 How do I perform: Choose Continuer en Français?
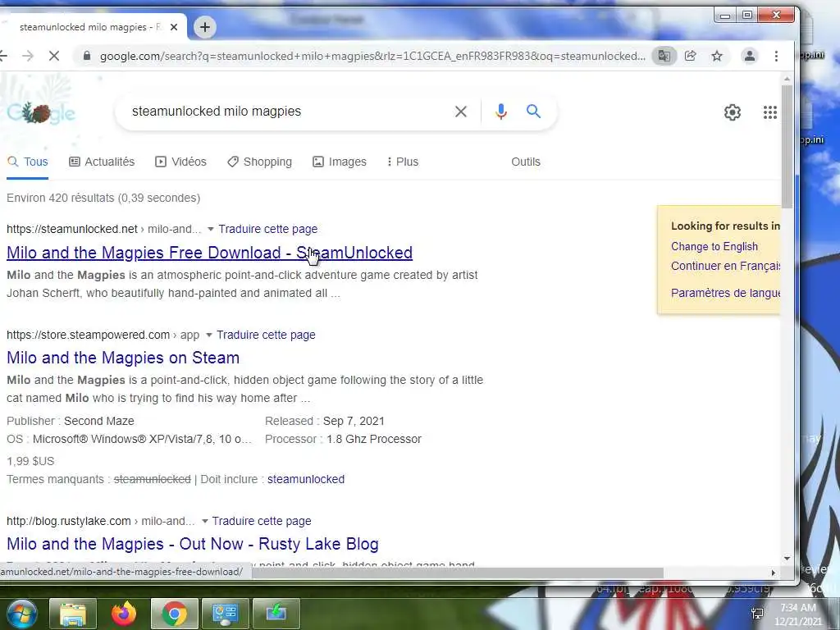[x=725, y=267]
